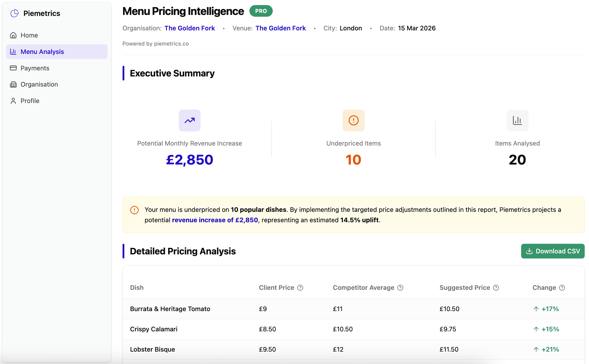Click the Piemetrics pie chart logo
589x364 pixels.
[x=14, y=13]
